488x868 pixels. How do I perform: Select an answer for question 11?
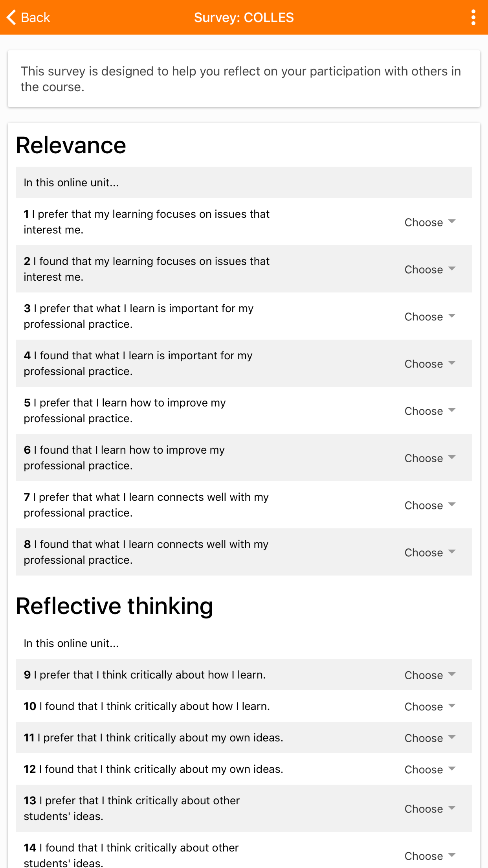[430, 738]
